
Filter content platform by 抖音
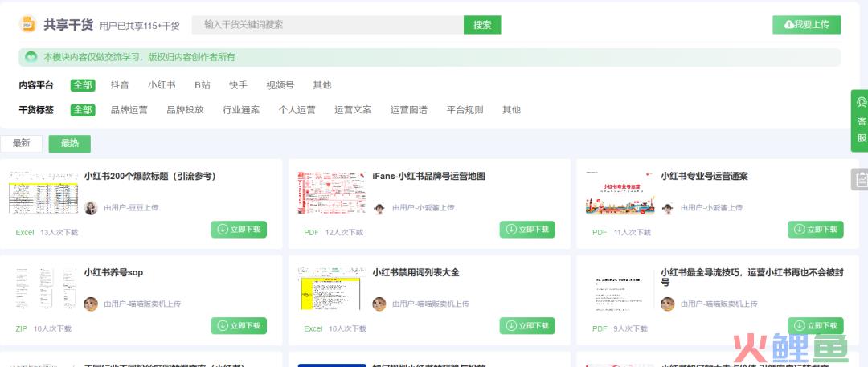click(x=120, y=85)
